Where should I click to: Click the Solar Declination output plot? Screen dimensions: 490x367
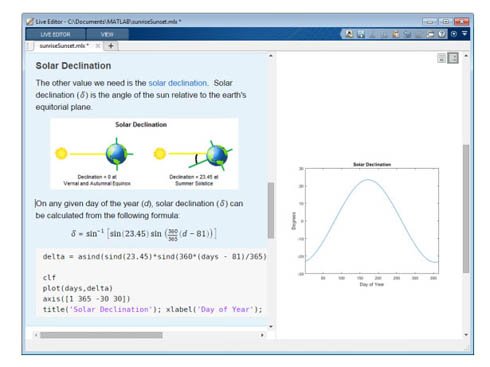(367, 224)
